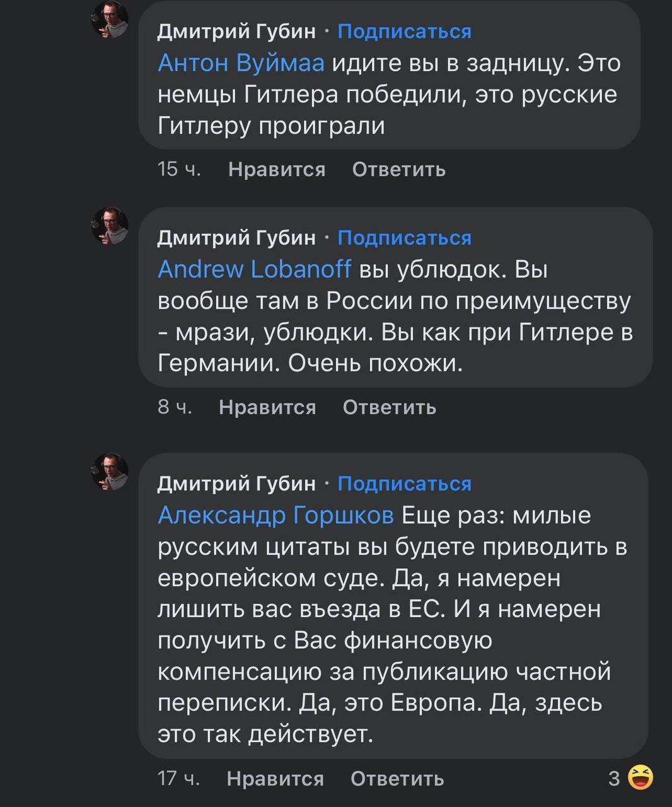Open avatar beside comment mentioning Andrew Lobanoff
The height and width of the screenshot is (807, 672).
pos(110,226)
